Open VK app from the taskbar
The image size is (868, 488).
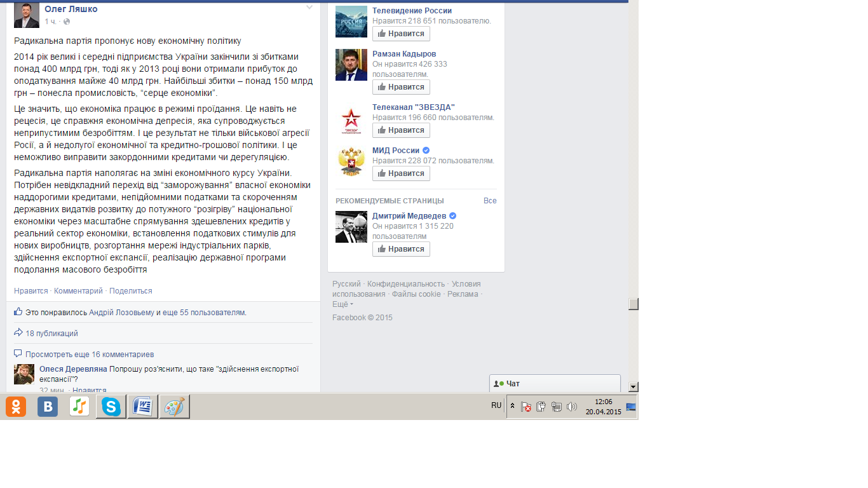[x=48, y=407]
